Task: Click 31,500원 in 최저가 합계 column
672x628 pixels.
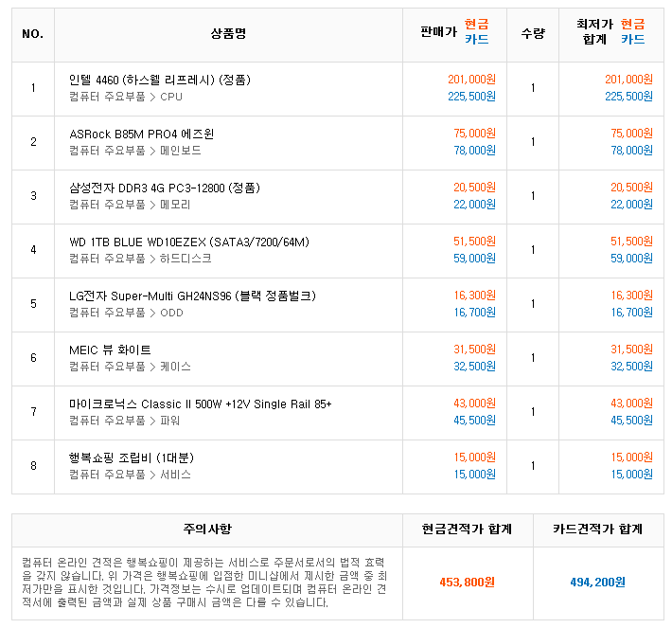Action: [631, 350]
